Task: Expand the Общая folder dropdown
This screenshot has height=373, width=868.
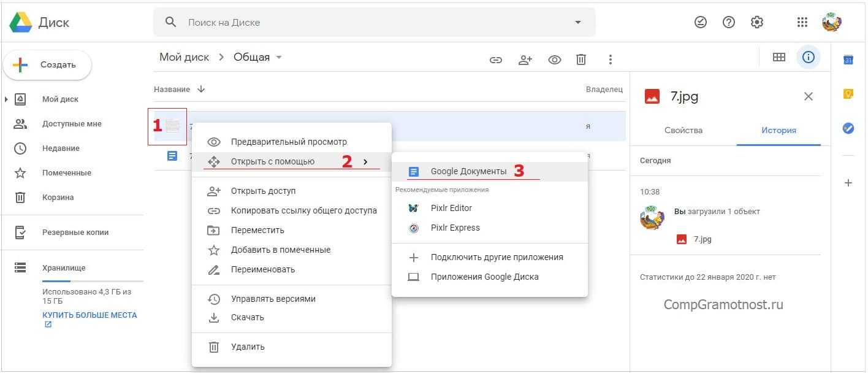Action: 280,57
